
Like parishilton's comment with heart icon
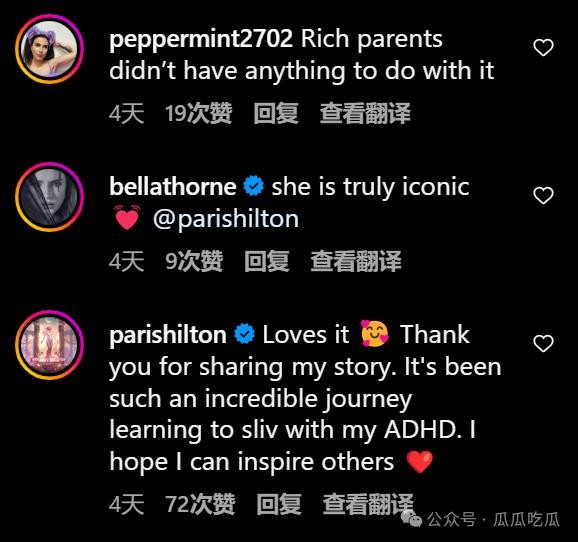coord(543,343)
